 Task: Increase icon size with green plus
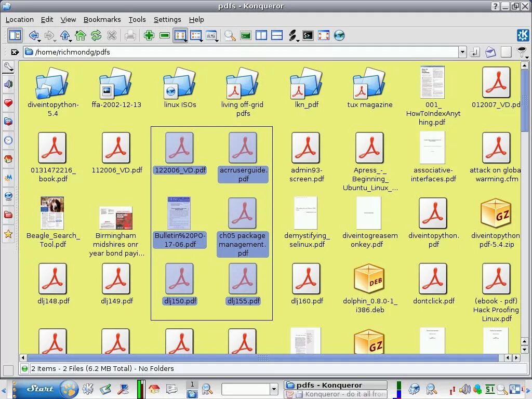point(149,35)
